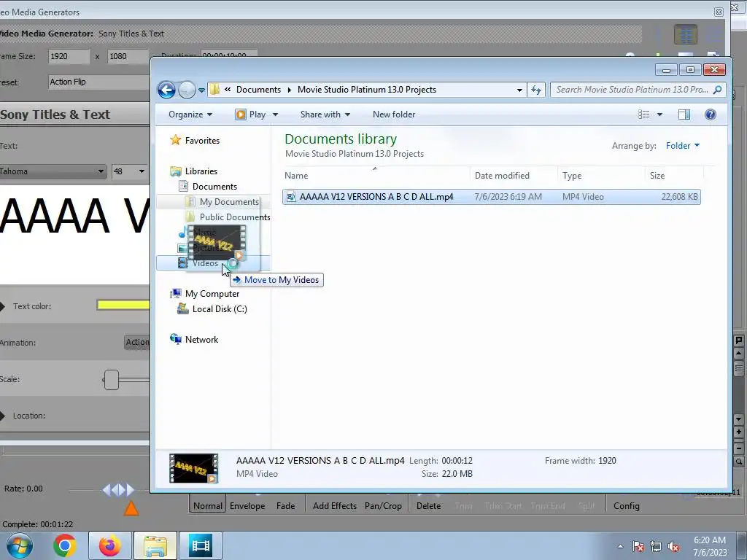Click the Delete button in editor toolbar
The width and height of the screenshot is (747, 560).
(428, 506)
